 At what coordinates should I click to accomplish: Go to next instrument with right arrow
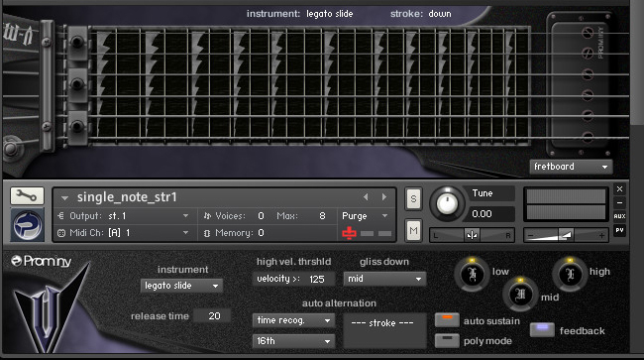384,197
